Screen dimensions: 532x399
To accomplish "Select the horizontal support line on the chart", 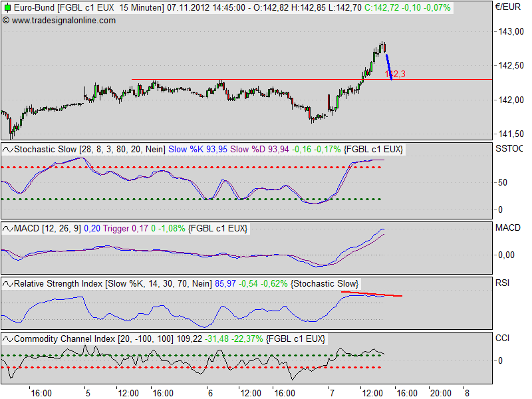I will tap(233, 80).
